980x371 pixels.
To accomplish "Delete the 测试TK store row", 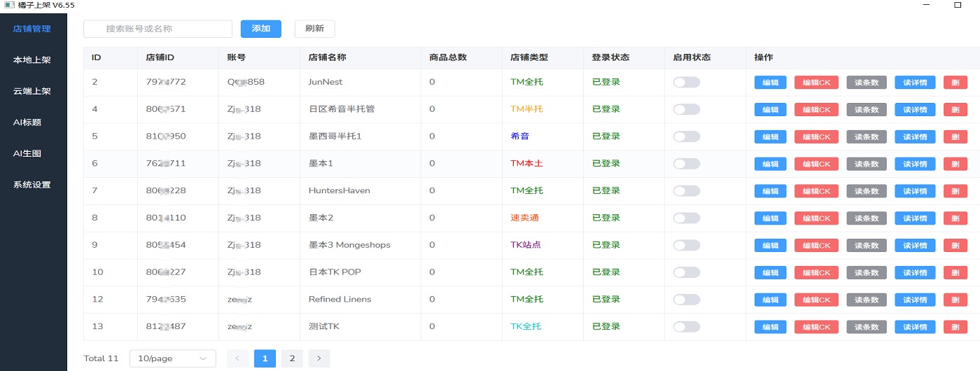I will pyautogui.click(x=955, y=327).
